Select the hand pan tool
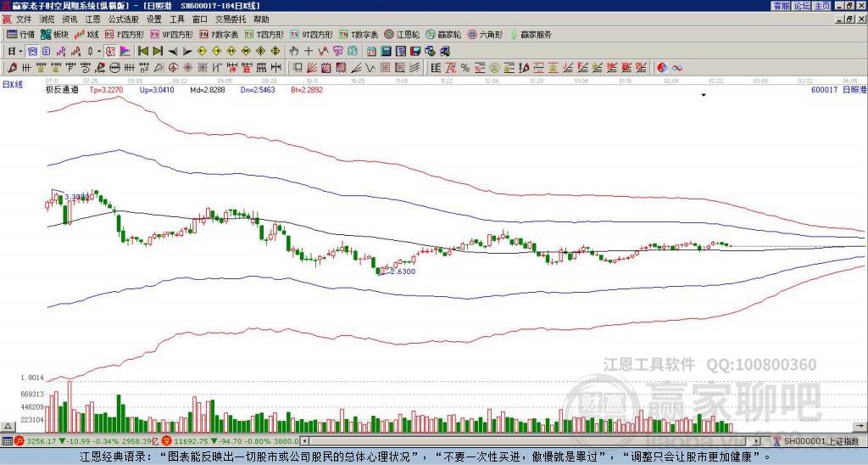The image size is (868, 465). pyautogui.click(x=293, y=52)
